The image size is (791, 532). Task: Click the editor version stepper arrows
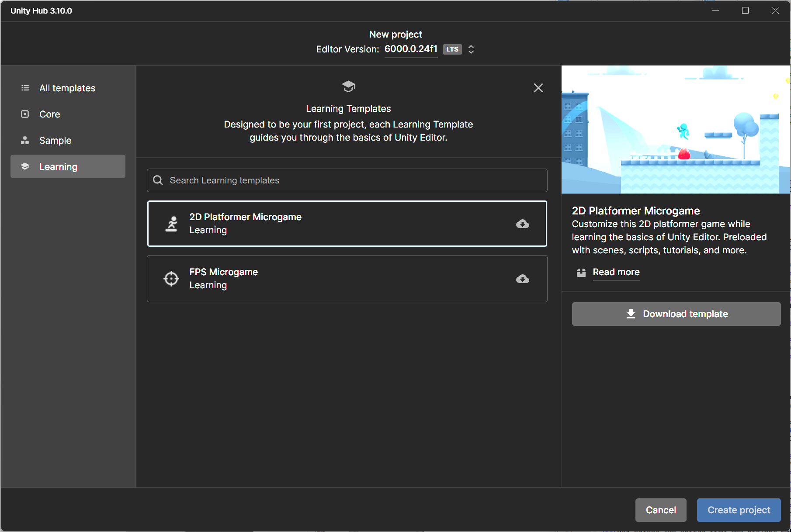(471, 49)
